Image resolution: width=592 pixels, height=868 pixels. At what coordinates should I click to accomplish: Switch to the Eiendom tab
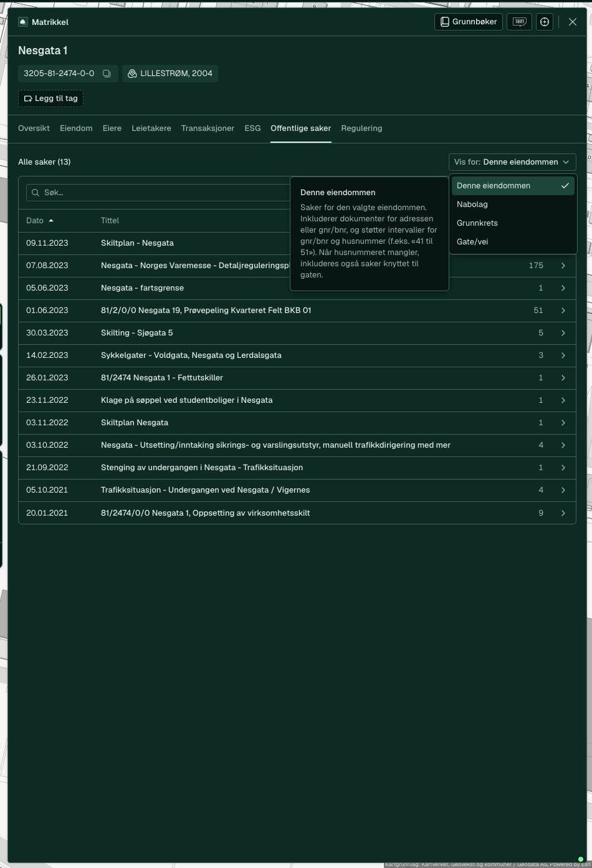click(x=76, y=128)
